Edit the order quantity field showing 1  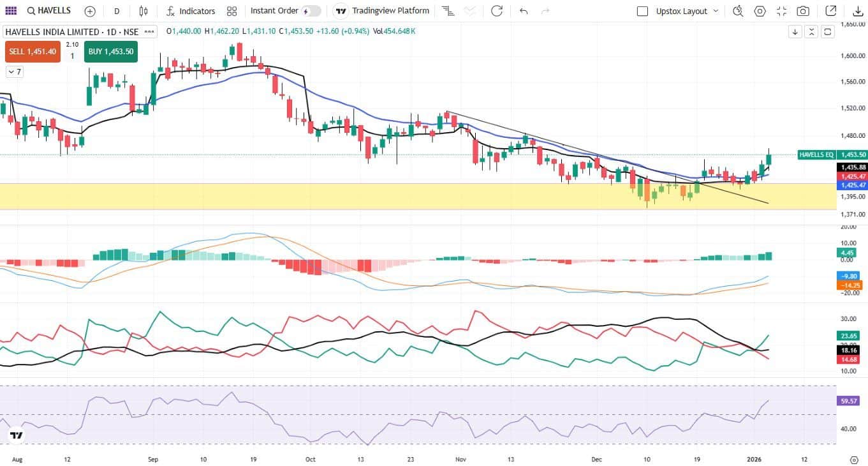click(x=72, y=56)
